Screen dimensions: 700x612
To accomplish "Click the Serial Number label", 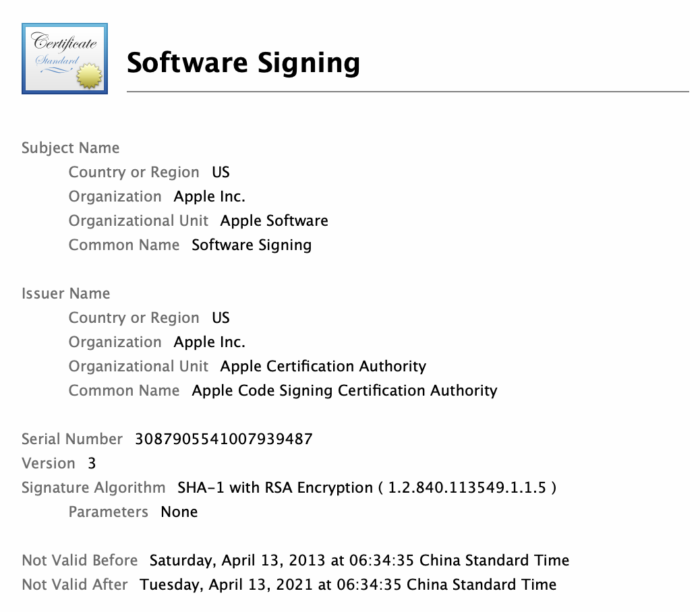I will tap(72, 439).
